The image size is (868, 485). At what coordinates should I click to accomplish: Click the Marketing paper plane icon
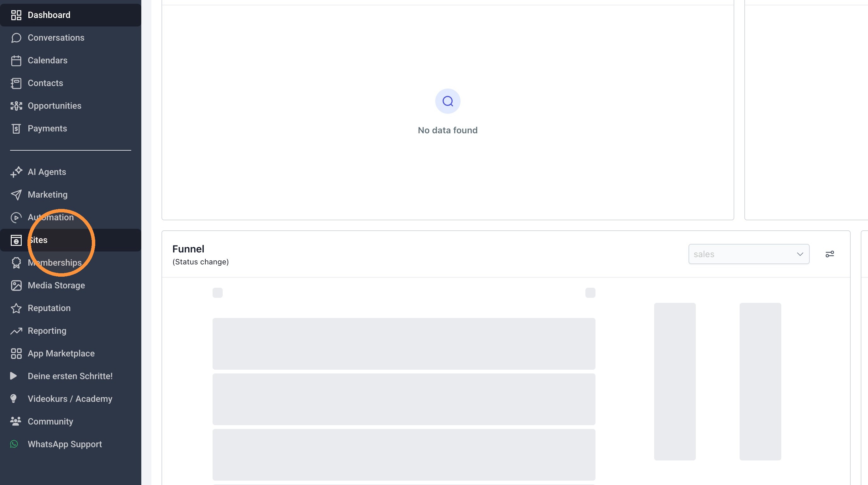16,194
